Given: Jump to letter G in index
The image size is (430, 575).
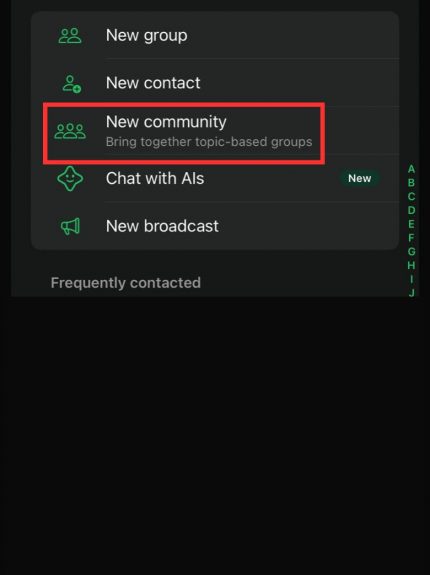Looking at the screenshot, I should [x=411, y=252].
